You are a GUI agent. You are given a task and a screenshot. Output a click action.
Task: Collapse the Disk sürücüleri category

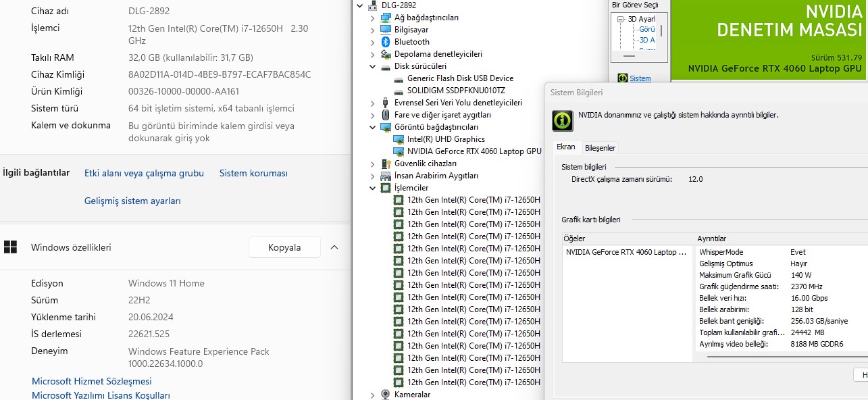click(372, 66)
